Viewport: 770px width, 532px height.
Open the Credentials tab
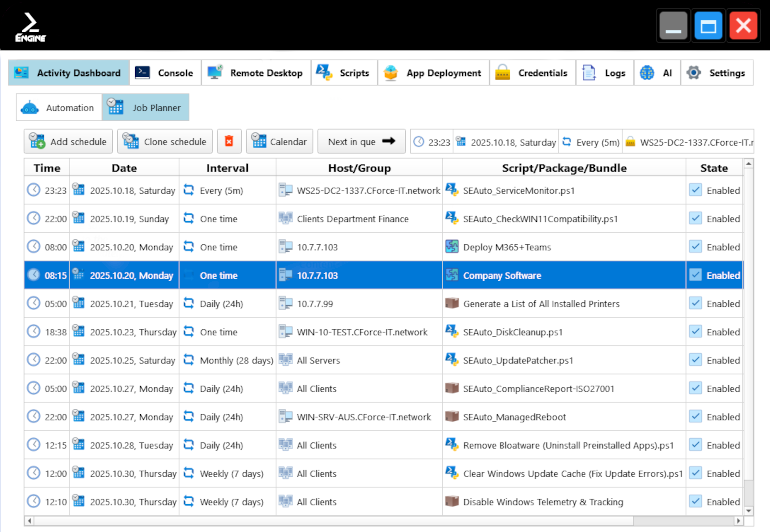coord(532,73)
